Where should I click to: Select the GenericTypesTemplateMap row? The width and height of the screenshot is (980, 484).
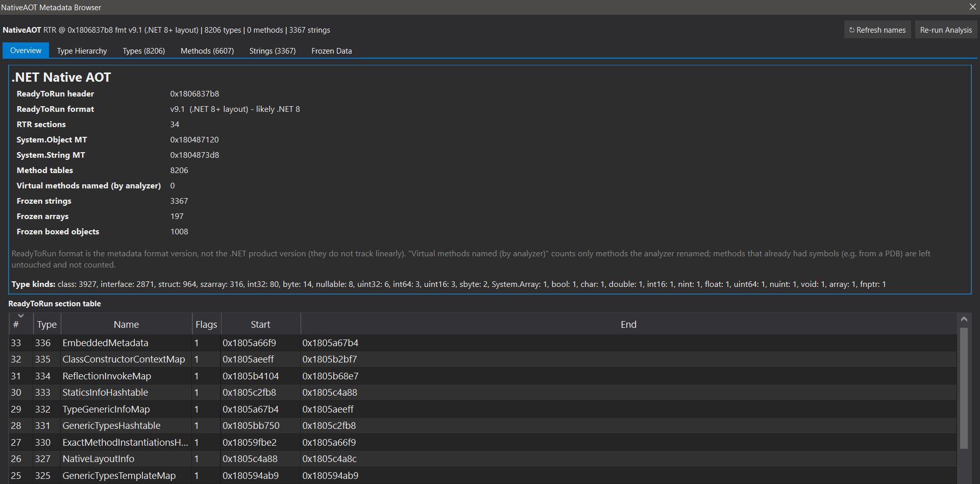pos(483,475)
